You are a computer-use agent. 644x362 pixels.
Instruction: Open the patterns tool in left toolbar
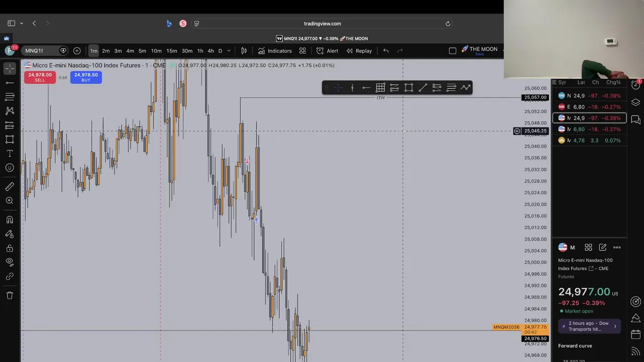pos(10,111)
